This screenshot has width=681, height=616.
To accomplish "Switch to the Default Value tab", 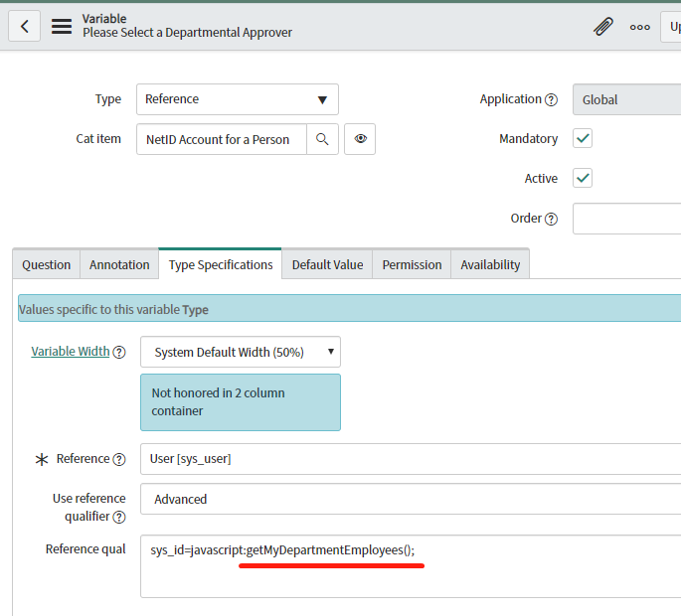I will pos(327,264).
